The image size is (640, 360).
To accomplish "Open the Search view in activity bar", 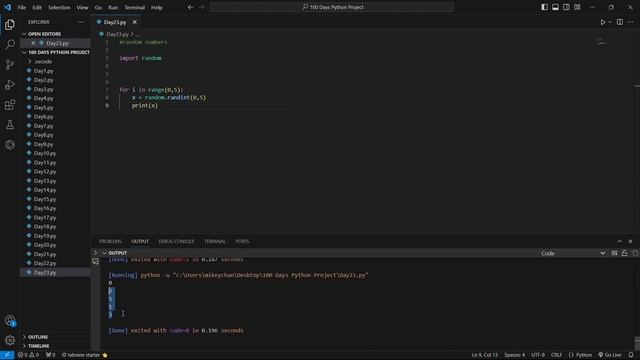I will (10, 44).
